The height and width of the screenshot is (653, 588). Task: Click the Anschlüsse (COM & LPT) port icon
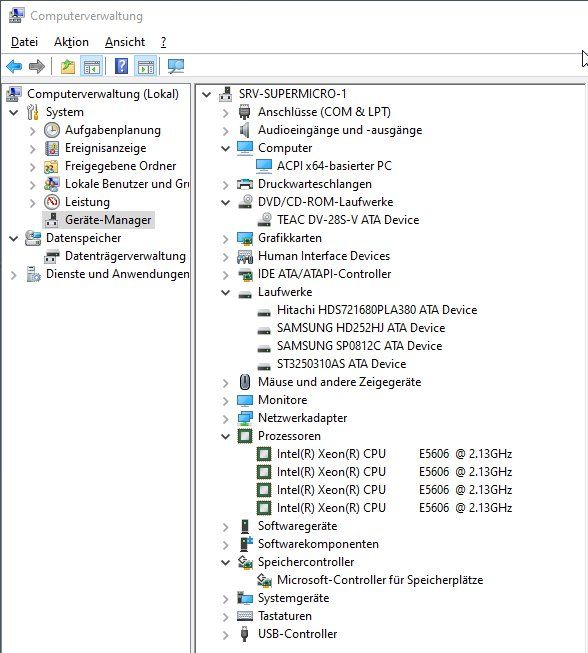(x=244, y=112)
